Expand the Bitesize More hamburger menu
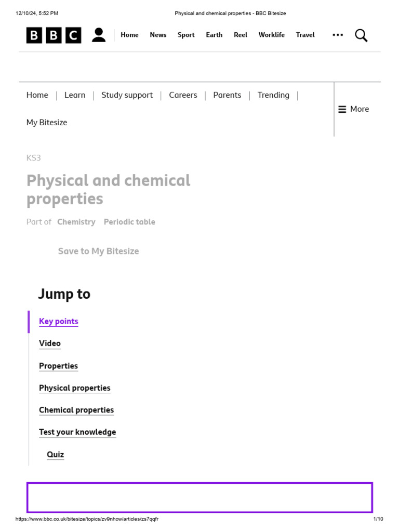 354,109
